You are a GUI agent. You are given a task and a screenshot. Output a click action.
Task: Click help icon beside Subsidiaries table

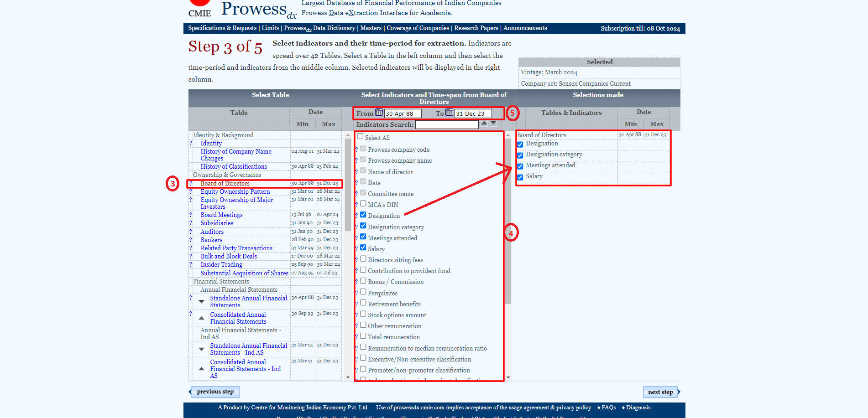tap(191, 223)
